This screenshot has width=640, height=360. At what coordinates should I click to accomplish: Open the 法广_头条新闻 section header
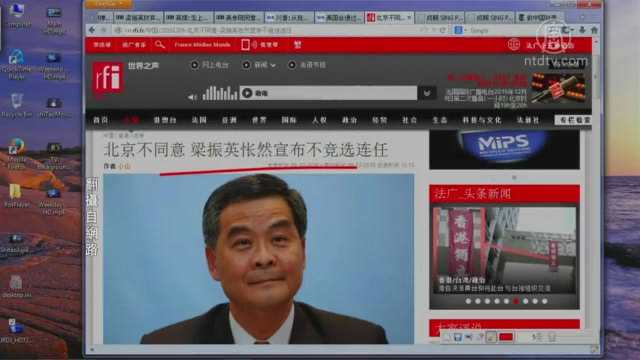(x=504, y=193)
